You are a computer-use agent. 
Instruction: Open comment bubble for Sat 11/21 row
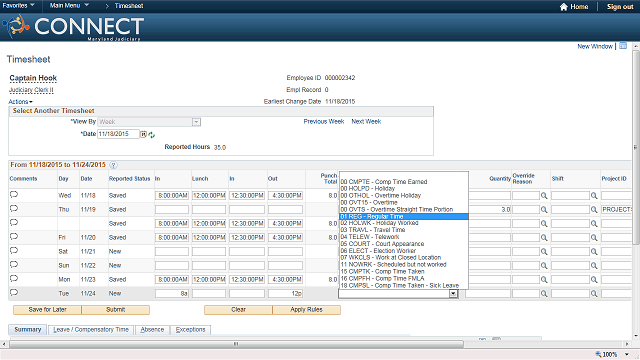(14, 251)
